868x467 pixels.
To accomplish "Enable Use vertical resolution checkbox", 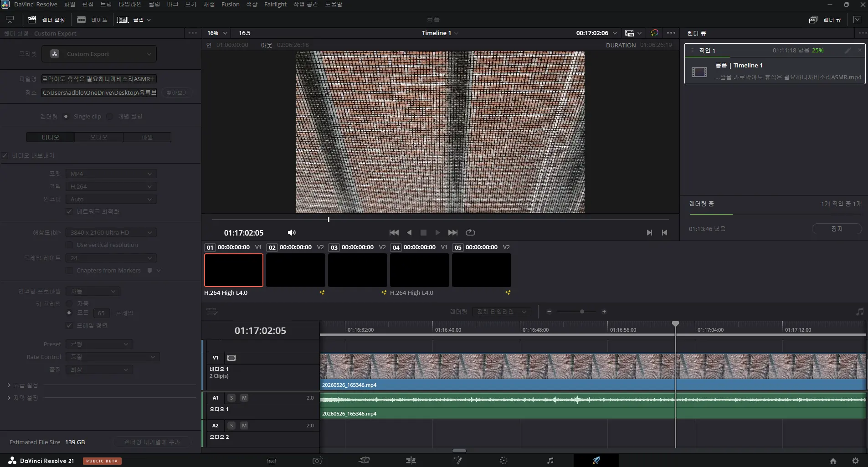I will coord(69,245).
